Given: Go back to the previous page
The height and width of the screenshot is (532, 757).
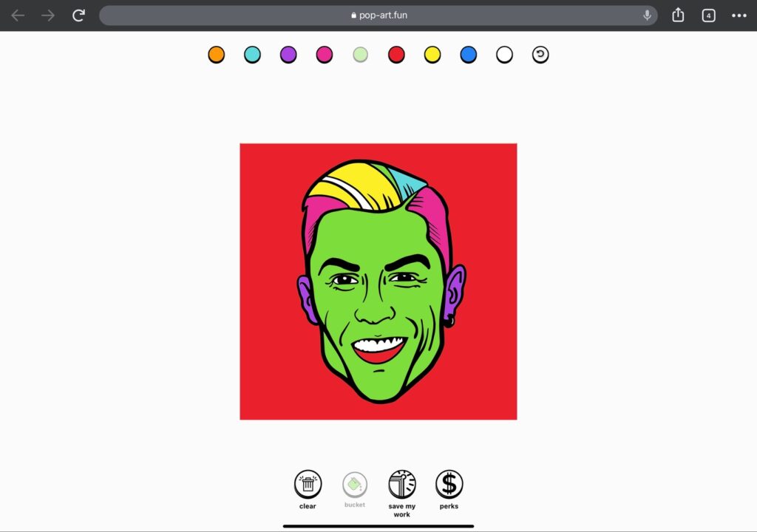Looking at the screenshot, I should pyautogui.click(x=18, y=16).
